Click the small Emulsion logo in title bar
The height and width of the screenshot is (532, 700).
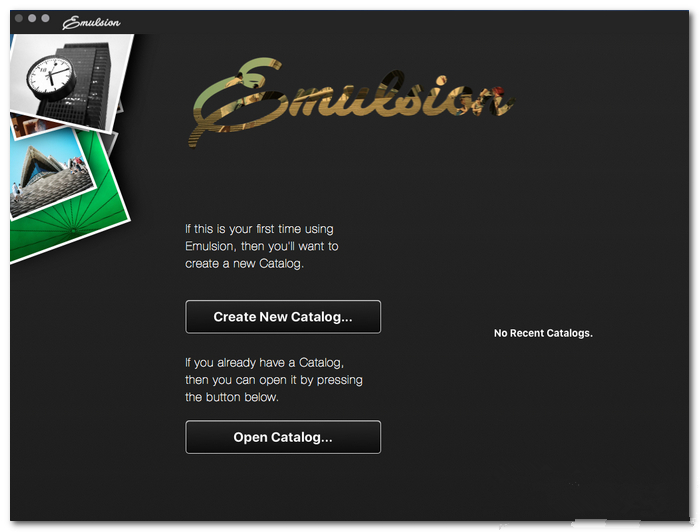[91, 22]
